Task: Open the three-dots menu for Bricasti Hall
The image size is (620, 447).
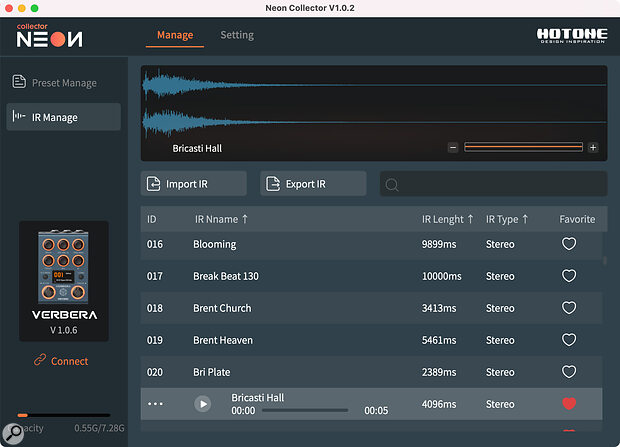Action: pyautogui.click(x=155, y=404)
